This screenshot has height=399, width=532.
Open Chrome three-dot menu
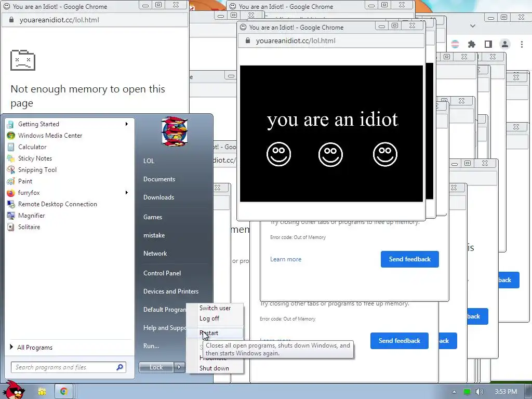[522, 44]
